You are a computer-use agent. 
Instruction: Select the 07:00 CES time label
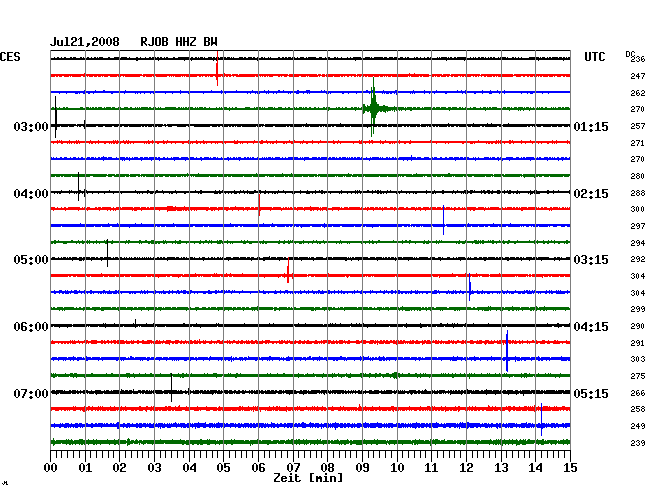(31, 393)
